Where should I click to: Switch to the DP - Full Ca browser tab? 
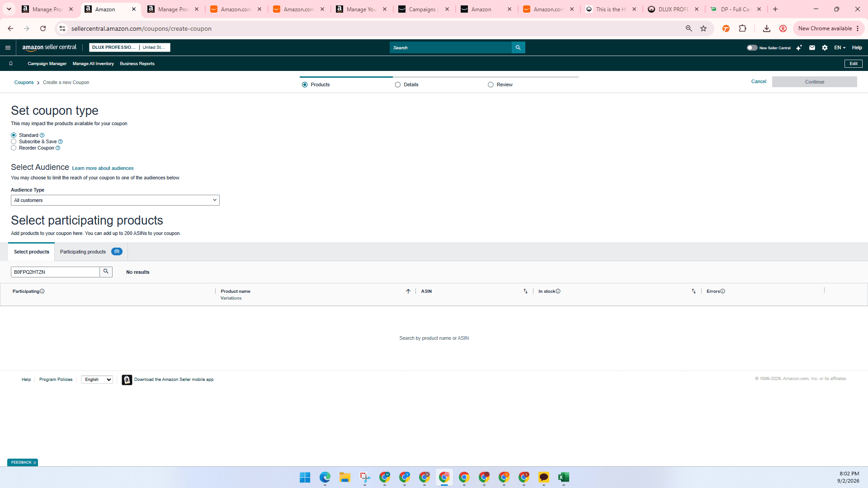point(736,9)
